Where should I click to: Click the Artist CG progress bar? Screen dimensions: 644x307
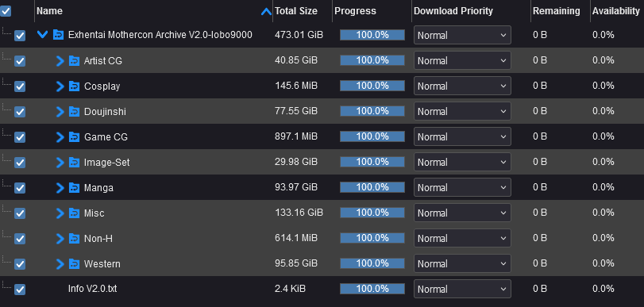(372, 60)
